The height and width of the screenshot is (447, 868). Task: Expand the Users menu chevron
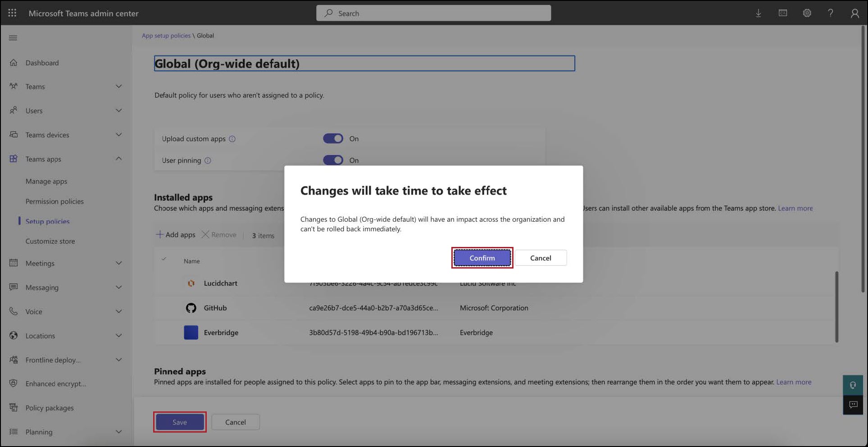pyautogui.click(x=118, y=110)
